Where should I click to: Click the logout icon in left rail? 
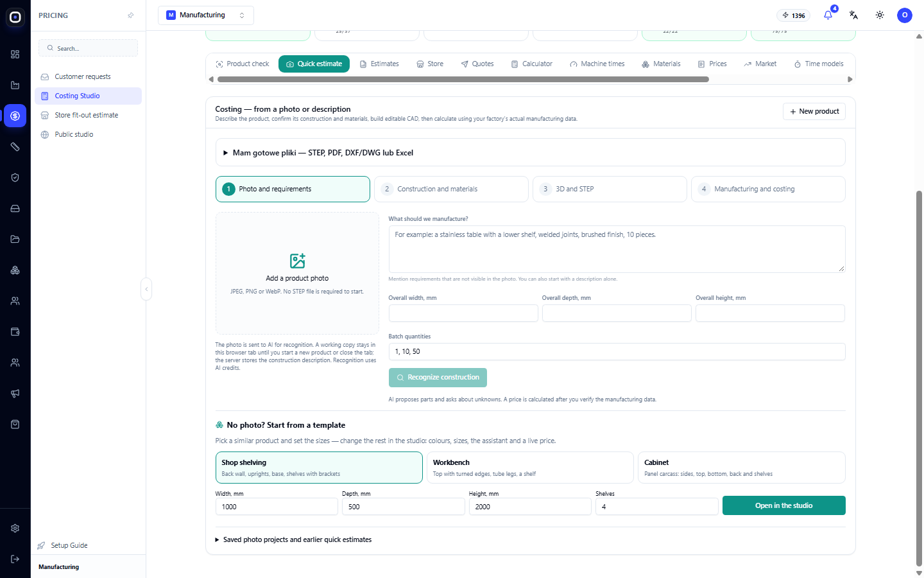[x=15, y=559]
